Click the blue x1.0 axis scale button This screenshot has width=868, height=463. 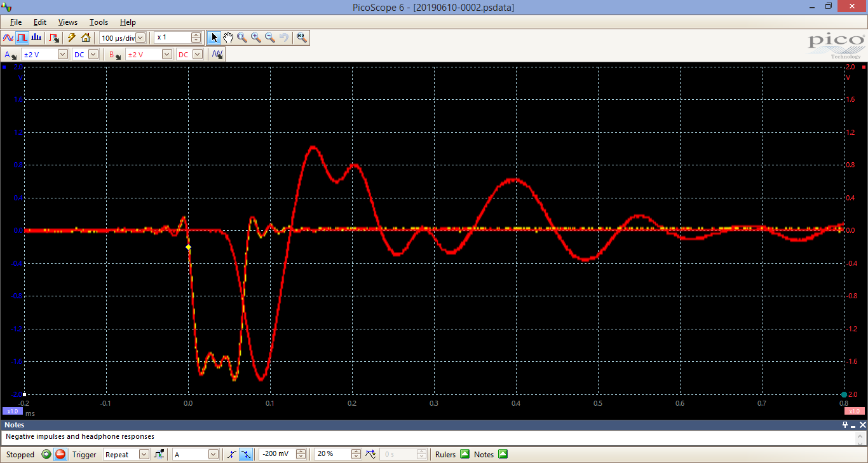click(x=12, y=411)
